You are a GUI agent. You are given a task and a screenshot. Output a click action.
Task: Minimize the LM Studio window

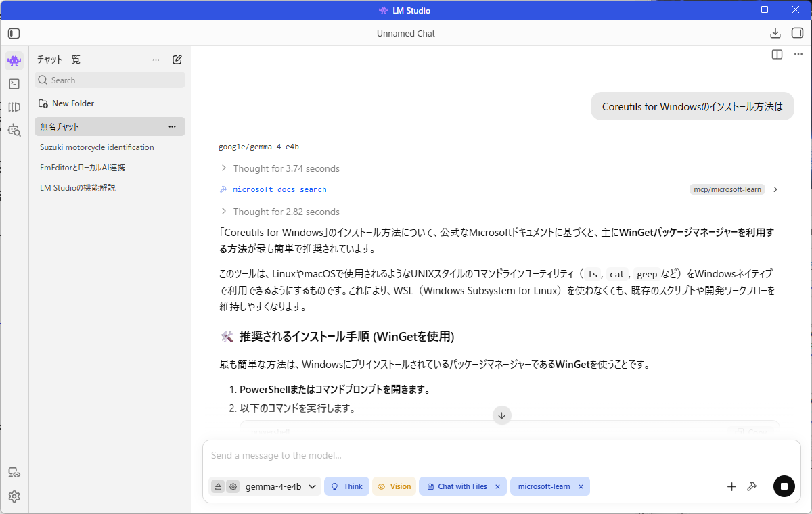click(734, 9)
